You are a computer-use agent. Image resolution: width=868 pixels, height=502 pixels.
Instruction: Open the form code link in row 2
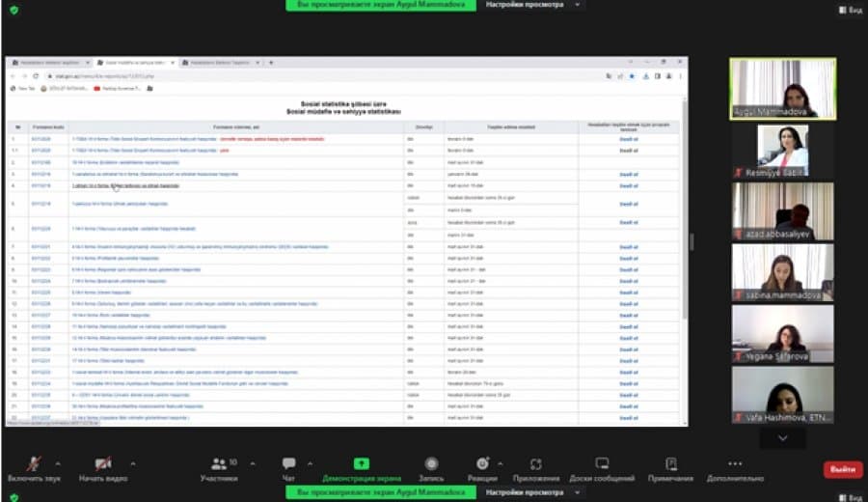pos(41,162)
